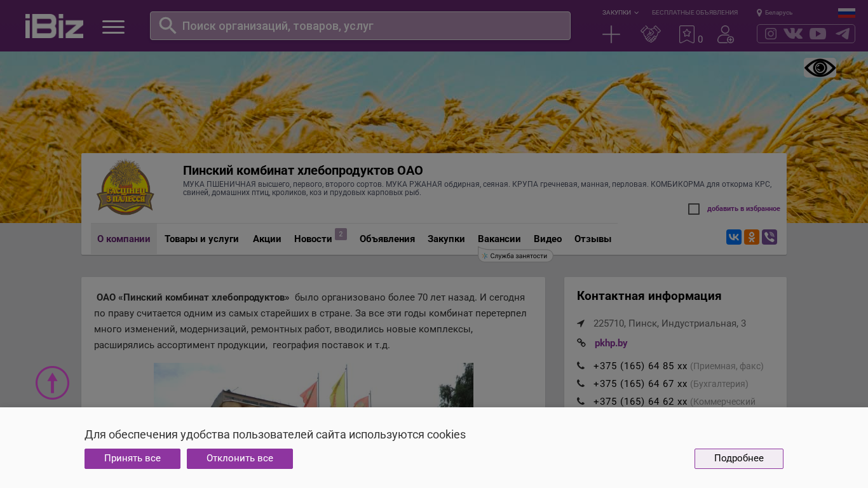This screenshot has height=488, width=868.
Task: Click the company name heading
Action: pos(303,170)
